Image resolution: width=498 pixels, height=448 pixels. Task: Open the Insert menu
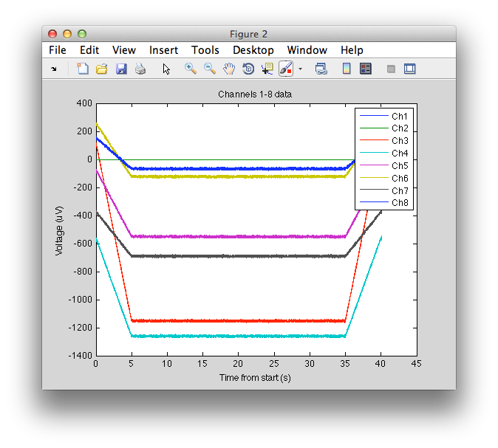click(163, 50)
